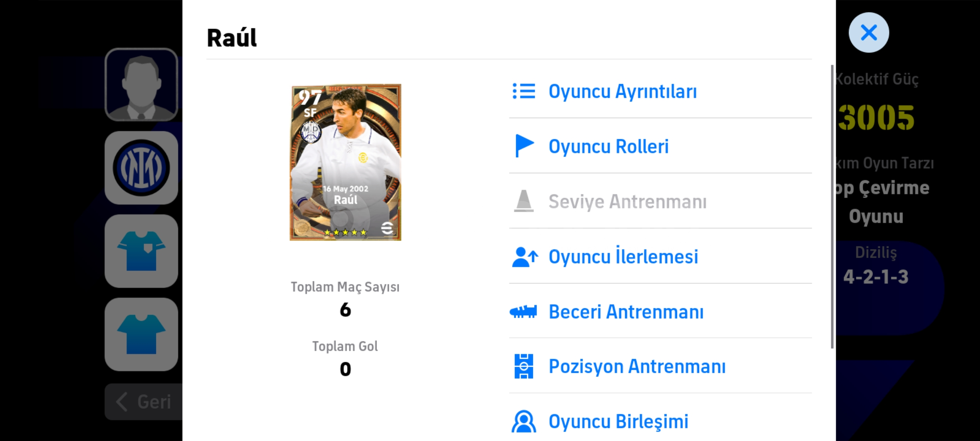Click the person-arrow icon for Oyuncu İlerlemesi
The image size is (980, 441).
[x=525, y=257]
